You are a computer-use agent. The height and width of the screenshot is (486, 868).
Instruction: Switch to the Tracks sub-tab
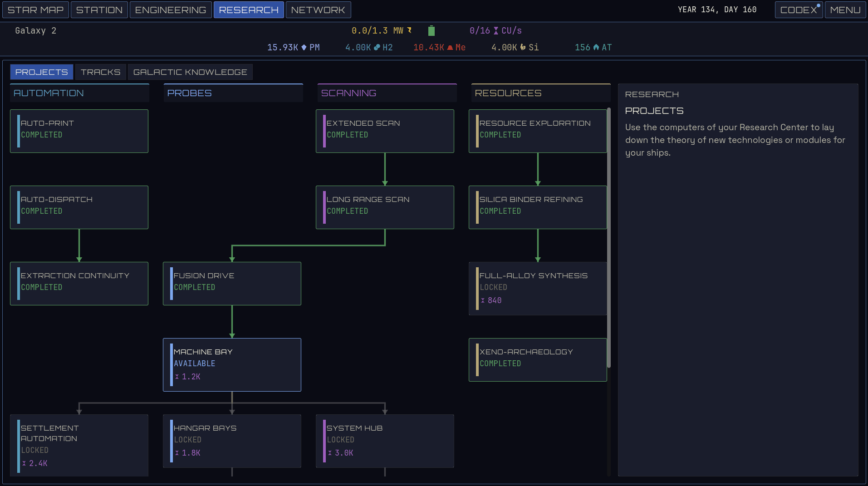click(x=101, y=72)
